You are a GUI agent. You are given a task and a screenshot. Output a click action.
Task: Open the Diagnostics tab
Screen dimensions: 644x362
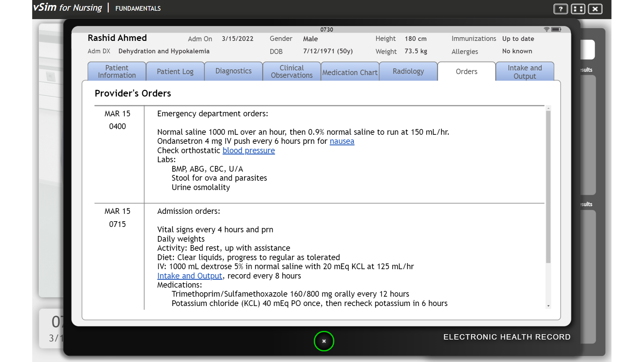[x=233, y=71]
